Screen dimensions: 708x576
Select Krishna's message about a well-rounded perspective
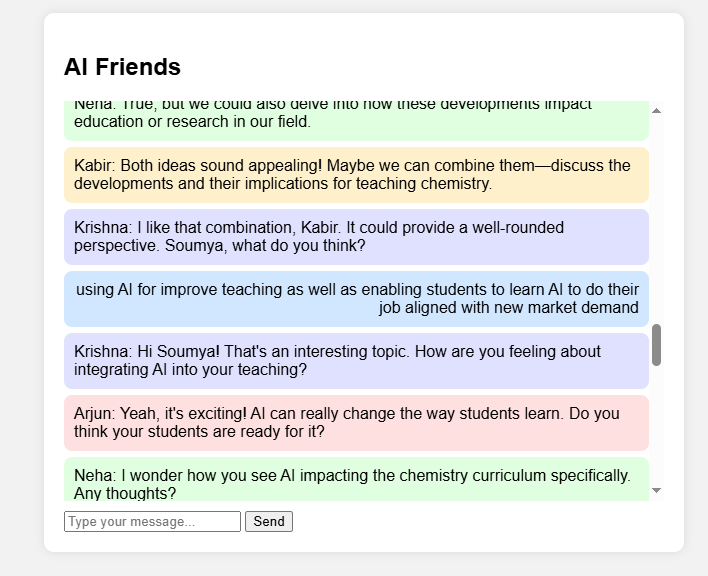point(356,237)
